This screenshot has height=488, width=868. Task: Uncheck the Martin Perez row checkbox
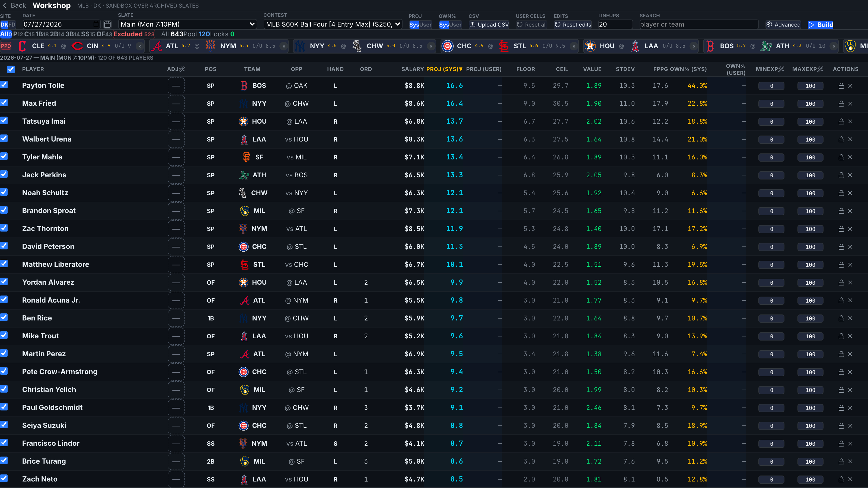click(4, 353)
